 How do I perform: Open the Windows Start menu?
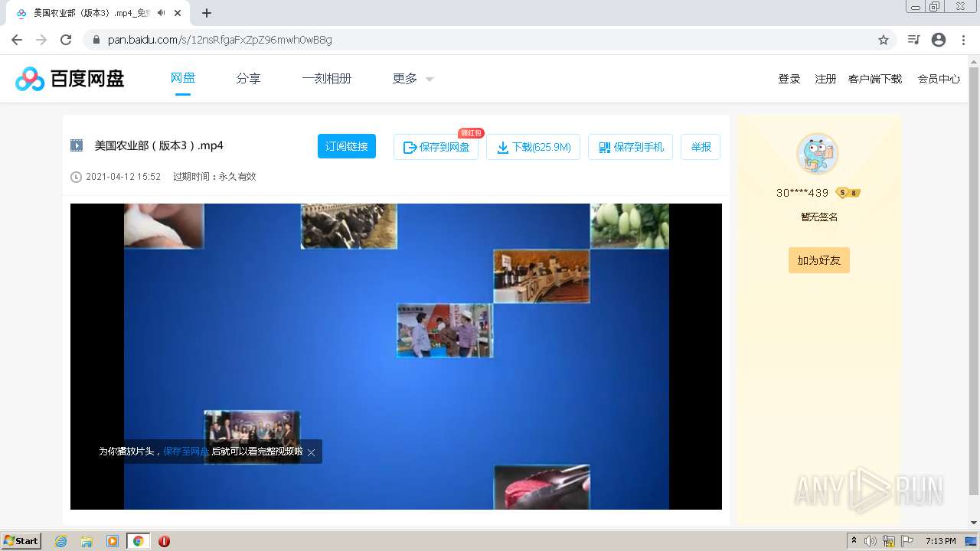coord(21,540)
